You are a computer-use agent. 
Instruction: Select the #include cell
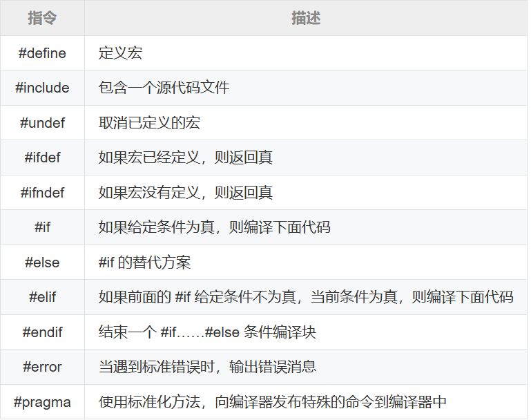point(42,88)
